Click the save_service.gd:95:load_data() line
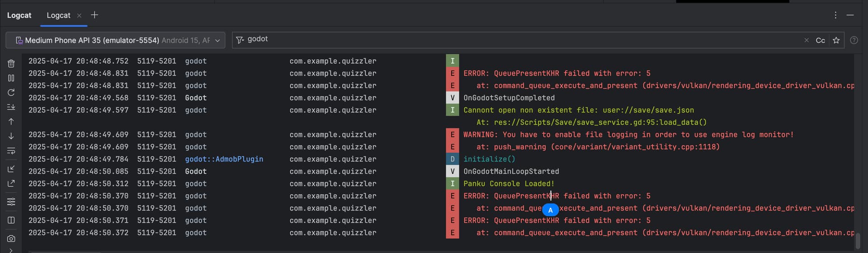 591,122
